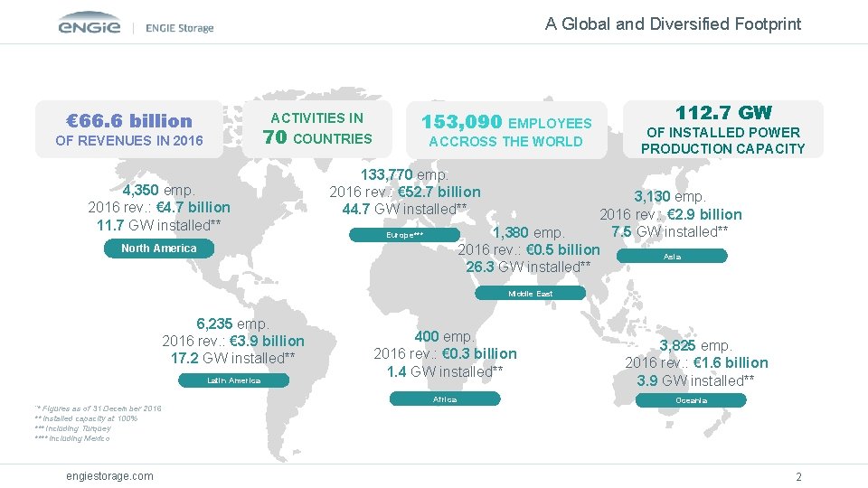Select the text 17.2 GW installed
Viewport: 868px width, 488px height.
(x=233, y=358)
